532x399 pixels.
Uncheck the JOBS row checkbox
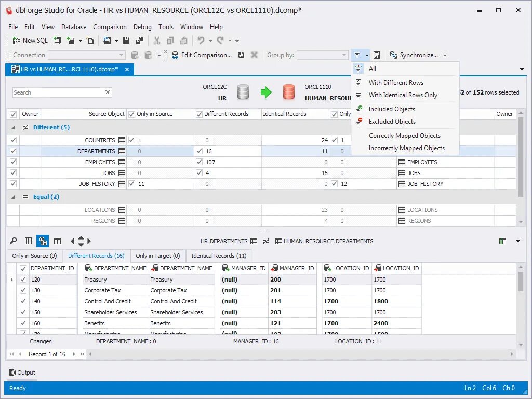[x=13, y=172]
